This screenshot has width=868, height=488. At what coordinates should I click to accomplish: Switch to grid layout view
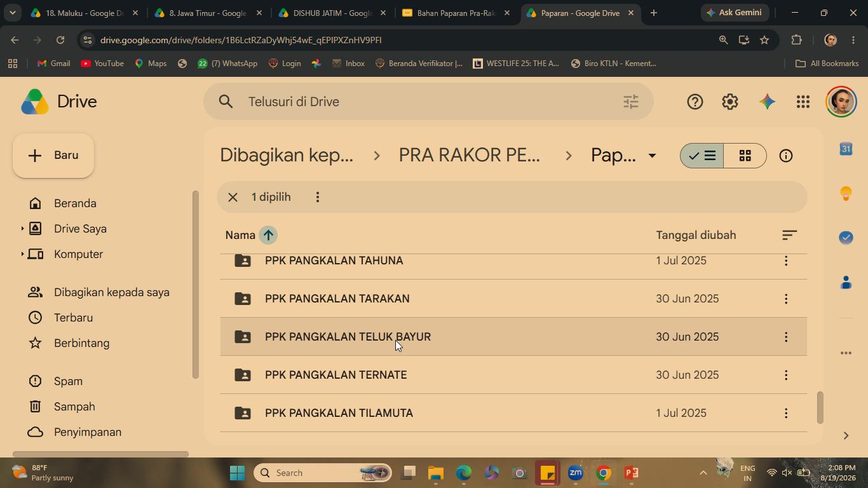pos(745,156)
